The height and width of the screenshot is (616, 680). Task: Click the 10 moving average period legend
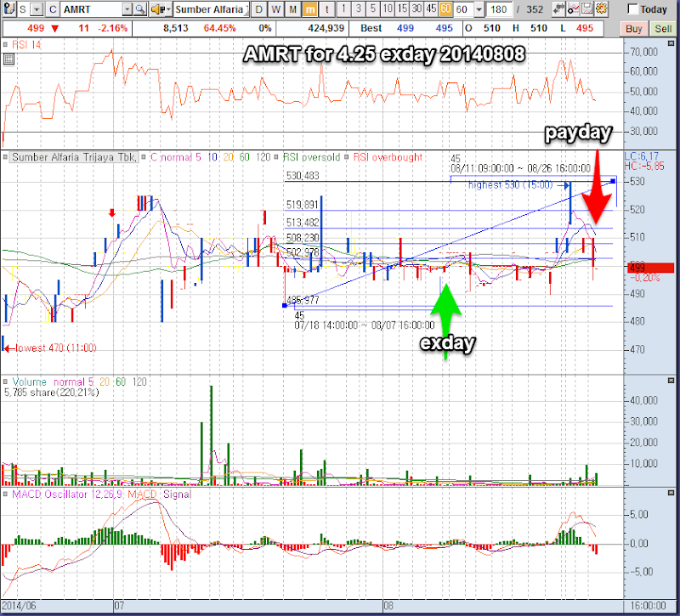[212, 157]
